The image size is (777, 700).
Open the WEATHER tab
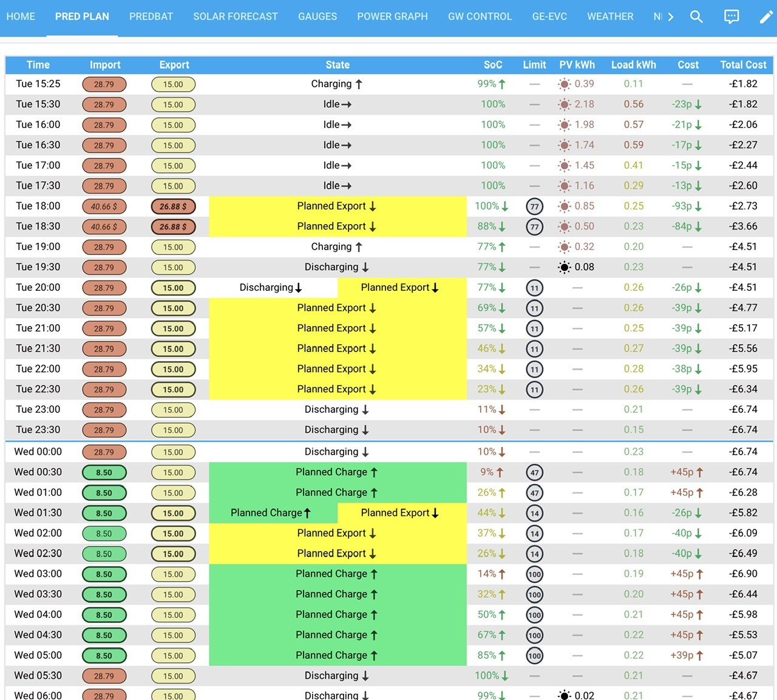[x=610, y=16]
